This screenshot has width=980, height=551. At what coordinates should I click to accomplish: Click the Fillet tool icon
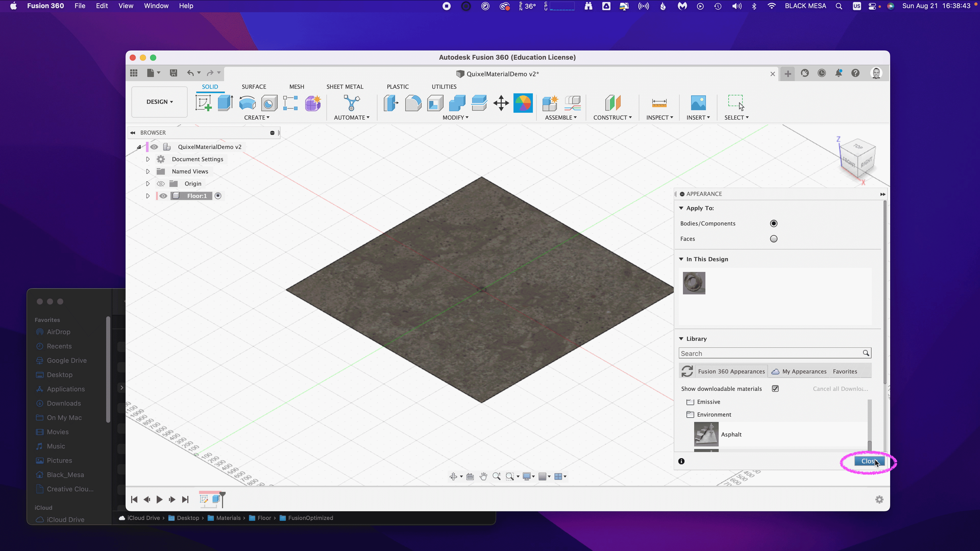coord(413,103)
